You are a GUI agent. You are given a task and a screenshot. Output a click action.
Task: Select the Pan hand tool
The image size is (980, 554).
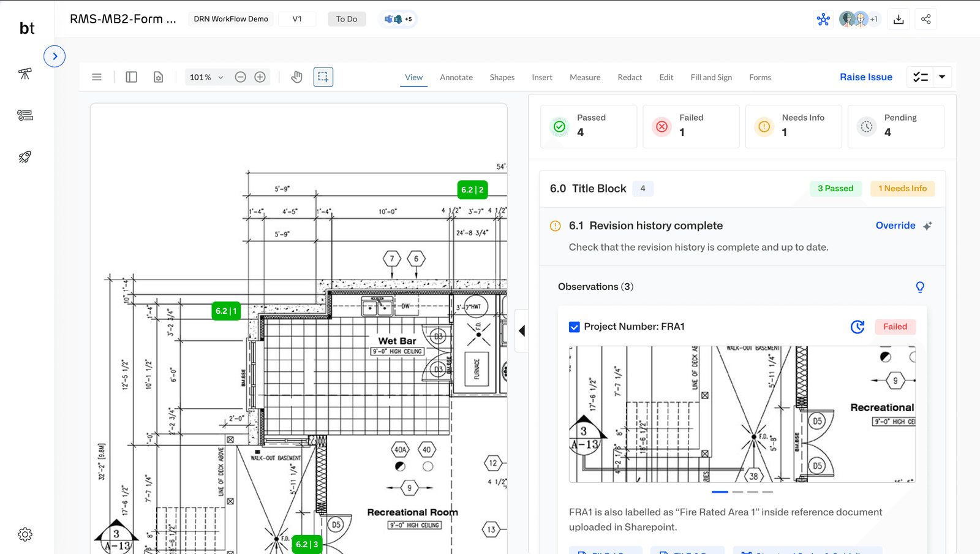coord(297,77)
